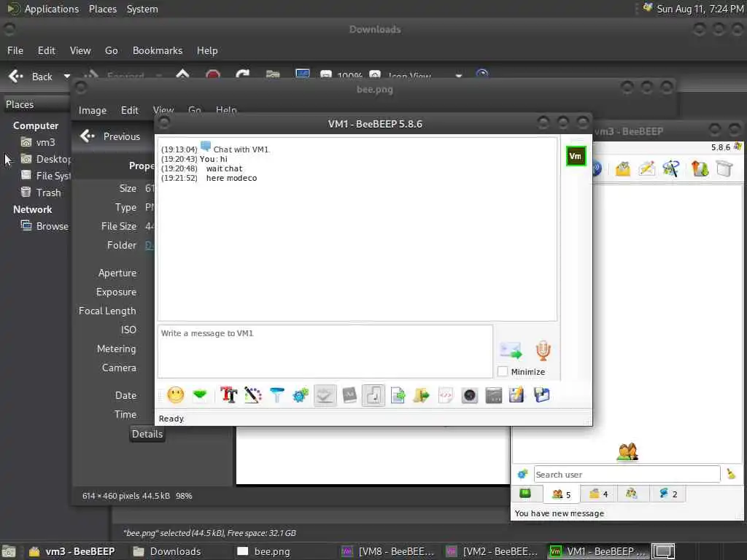
Task: Click the gray dictionary book icon
Action: click(x=349, y=394)
